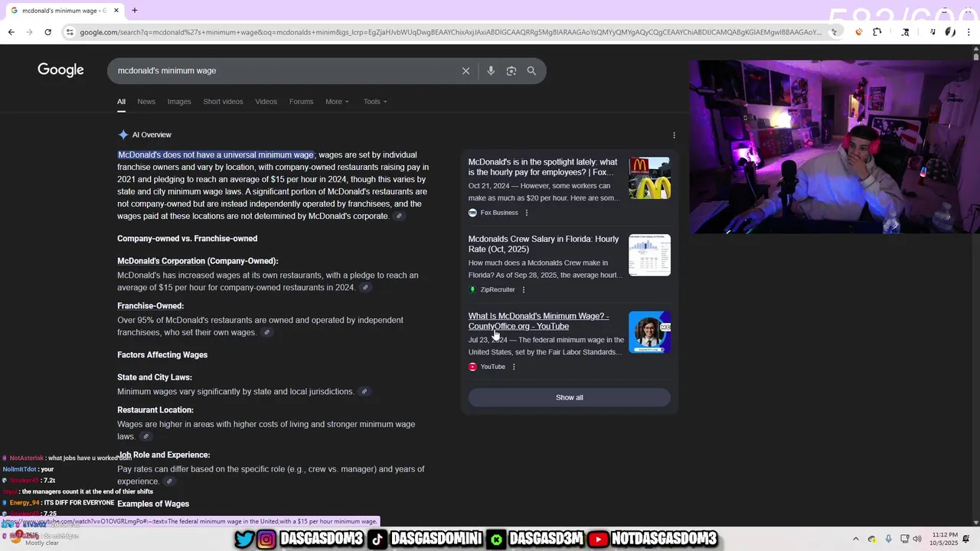Expand the More search filters dropdown
Viewport: 980px width, 551px height.
pos(337,102)
